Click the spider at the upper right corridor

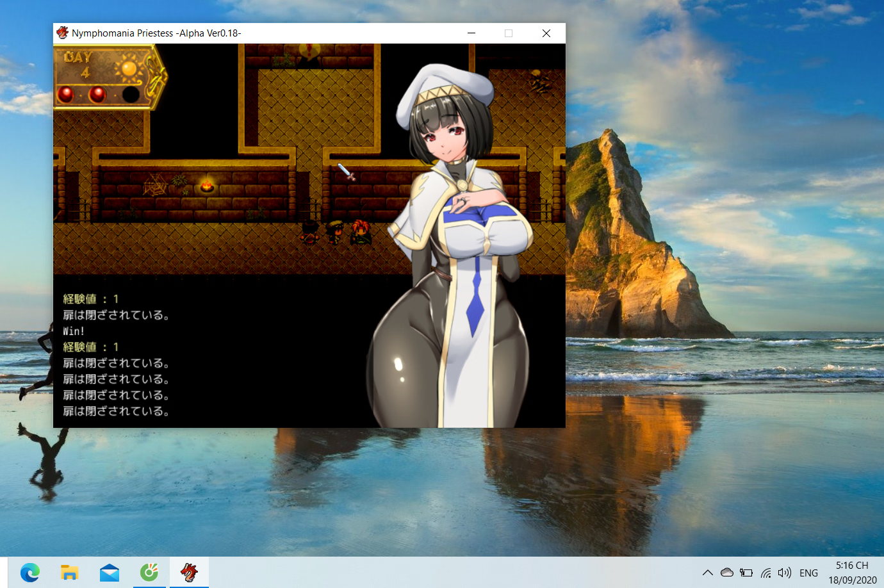pyautogui.click(x=540, y=82)
